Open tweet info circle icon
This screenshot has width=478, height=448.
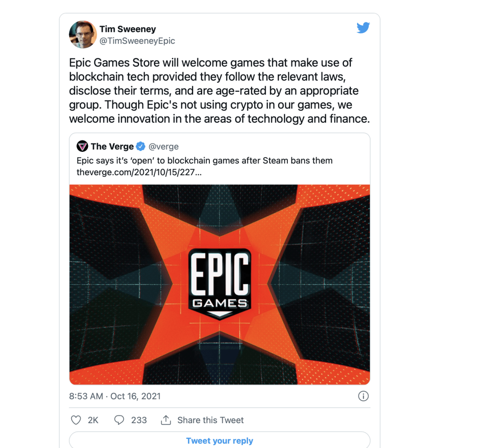point(363,396)
